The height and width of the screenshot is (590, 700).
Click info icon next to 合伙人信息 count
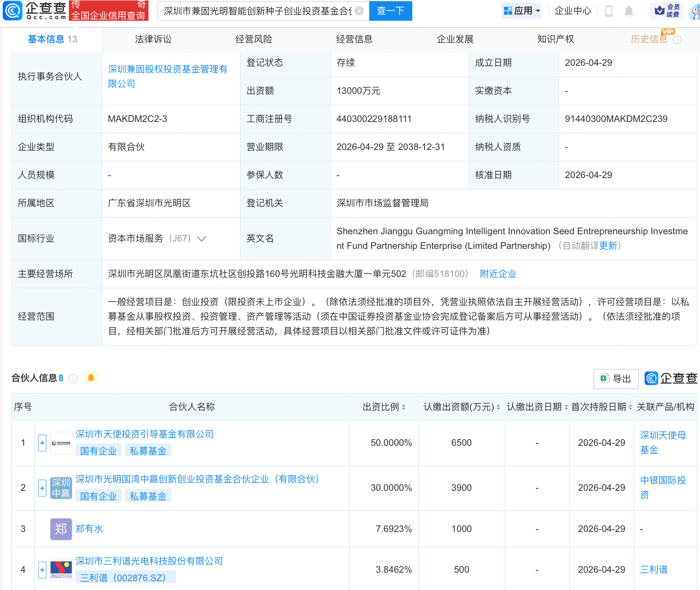point(73,378)
